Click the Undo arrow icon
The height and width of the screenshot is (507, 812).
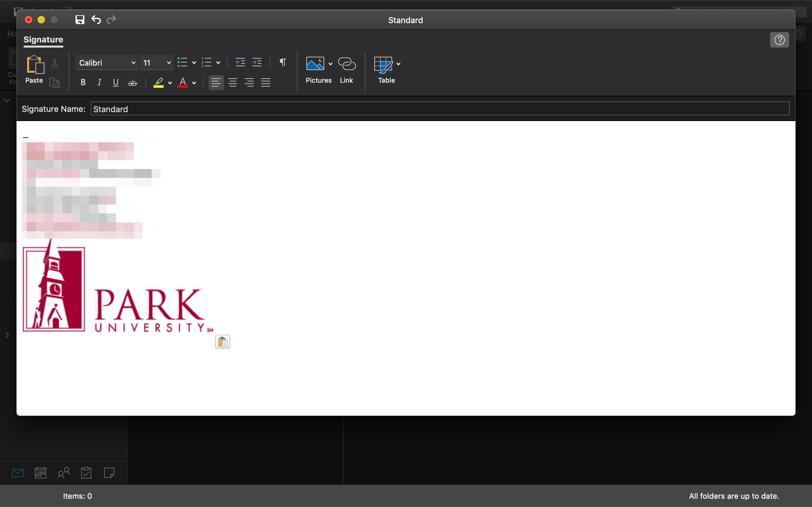pyautogui.click(x=96, y=20)
